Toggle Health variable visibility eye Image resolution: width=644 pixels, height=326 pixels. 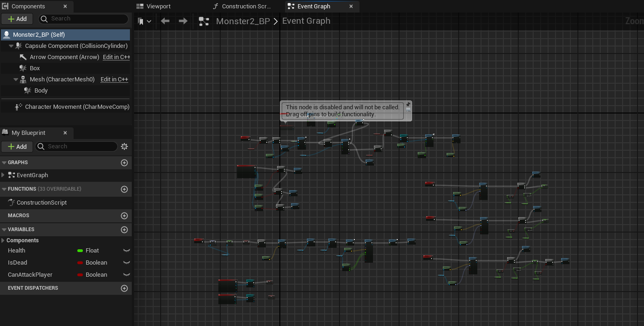pyautogui.click(x=126, y=251)
